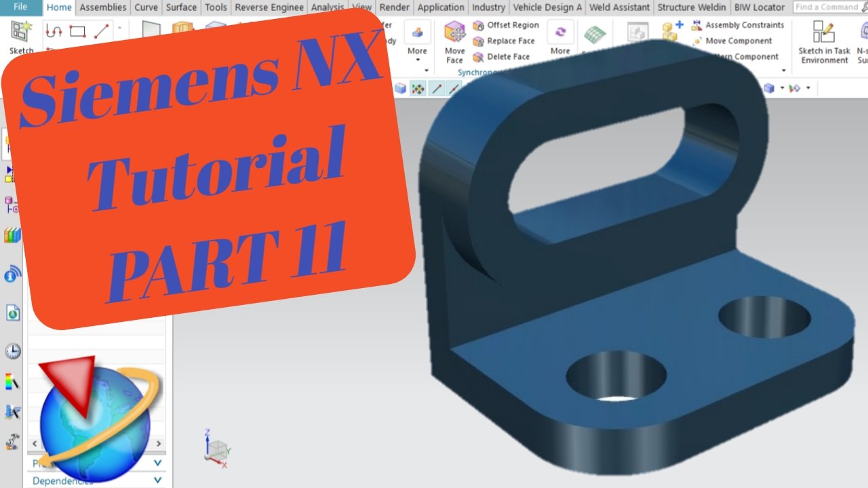Toggle the mid point snap icon
This screenshot has width=868, height=488.
click(454, 88)
